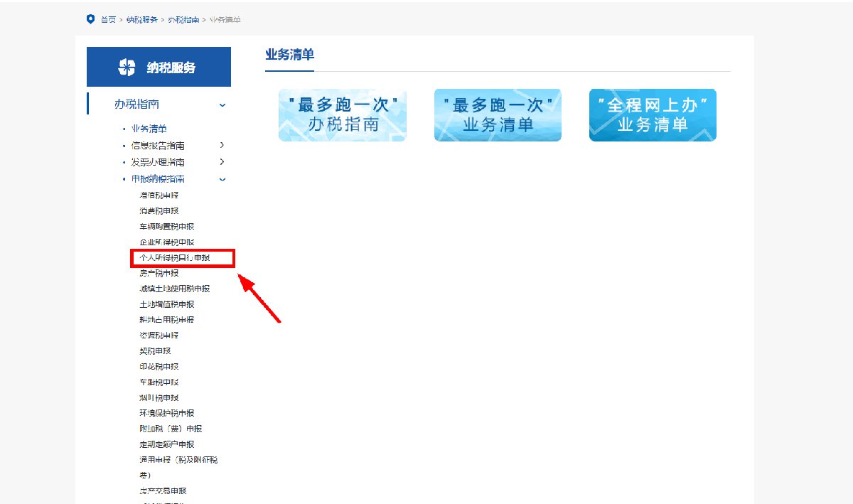The width and height of the screenshot is (853, 504).
Task: Open 环境保护税申报 guide
Action: click(x=166, y=414)
